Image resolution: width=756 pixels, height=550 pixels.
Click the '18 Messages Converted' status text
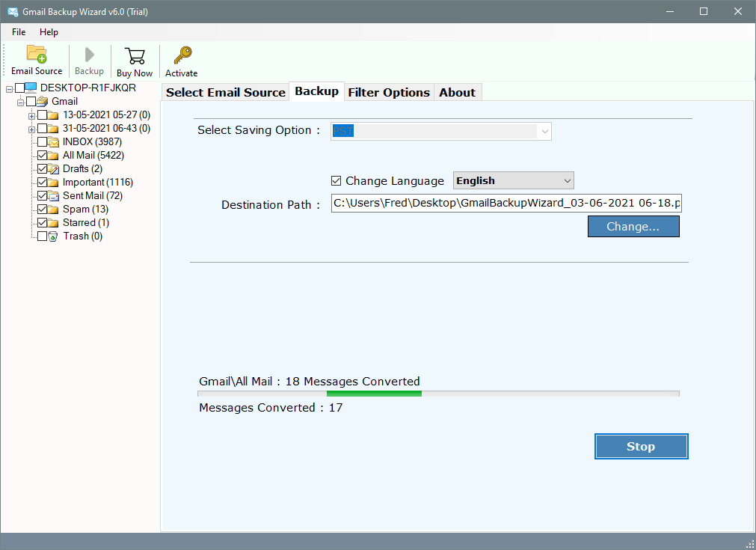click(x=352, y=382)
